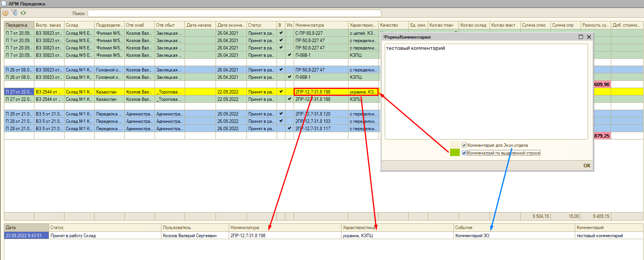
Task: Click the beige color swatch in comment dialog
Action: [x=455, y=145]
